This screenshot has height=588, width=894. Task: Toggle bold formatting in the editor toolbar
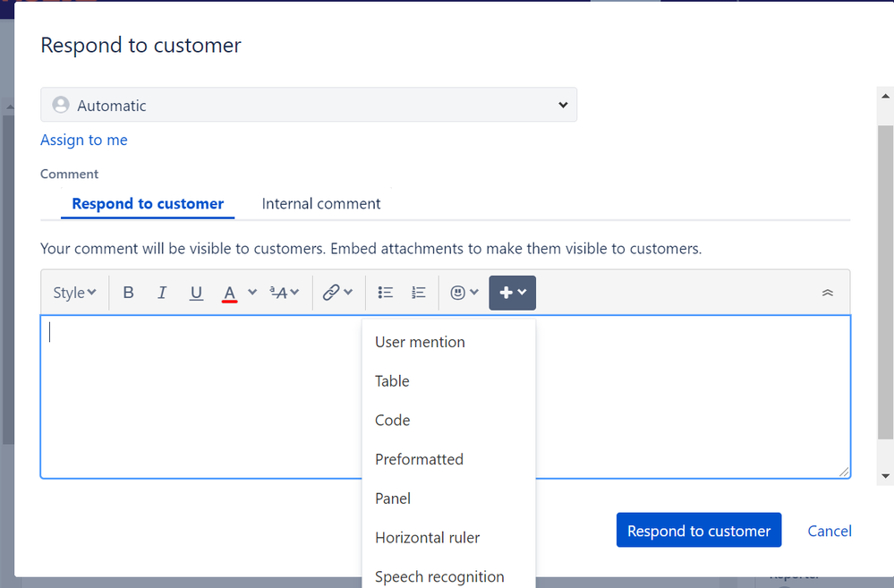click(128, 293)
